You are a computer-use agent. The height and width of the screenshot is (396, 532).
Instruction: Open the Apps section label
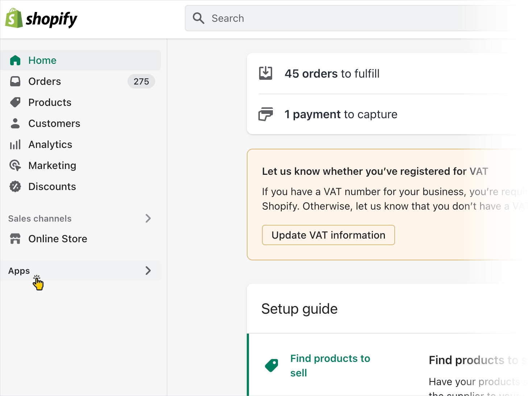[x=19, y=271]
